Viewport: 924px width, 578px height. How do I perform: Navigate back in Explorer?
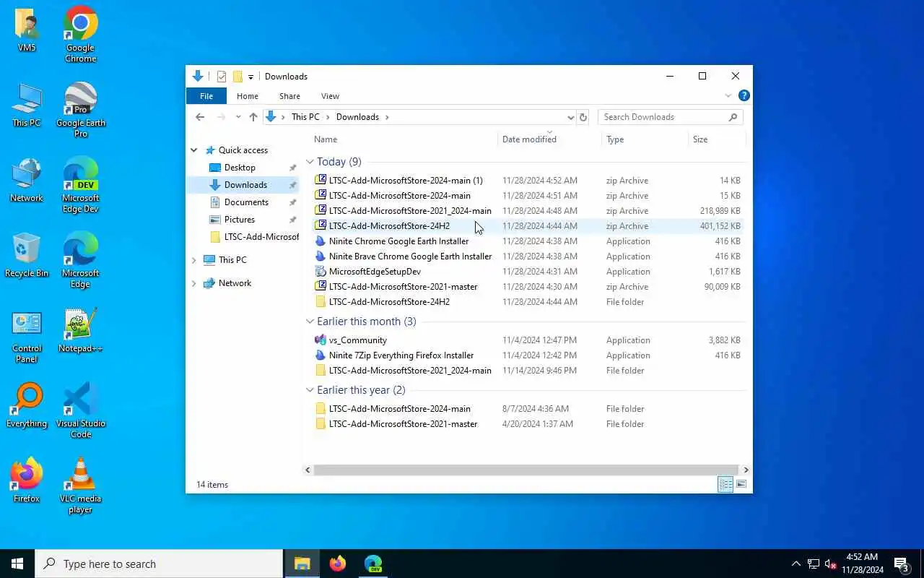[200, 117]
